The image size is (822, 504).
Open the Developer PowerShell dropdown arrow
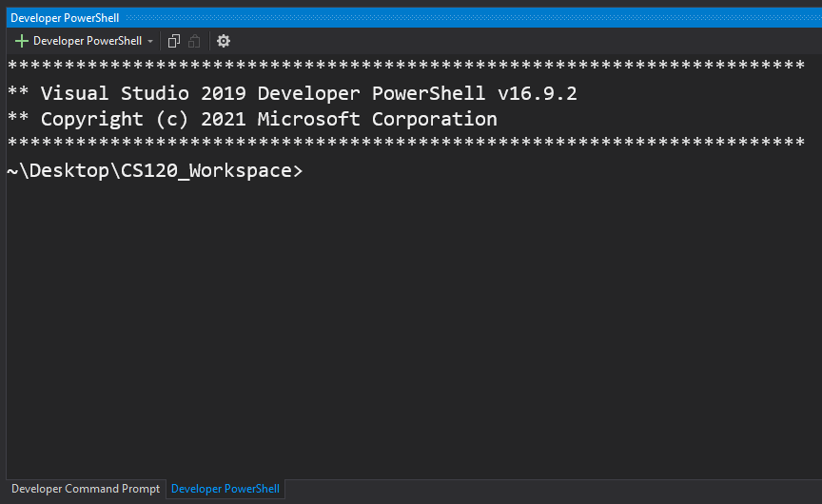click(x=150, y=42)
